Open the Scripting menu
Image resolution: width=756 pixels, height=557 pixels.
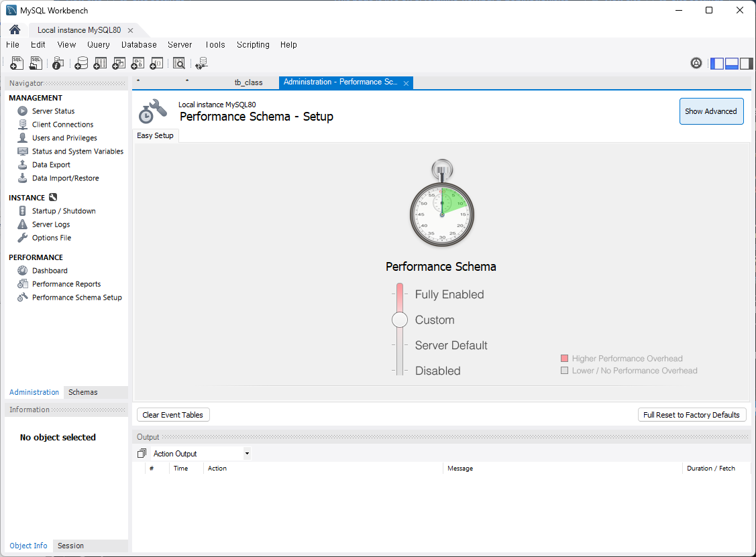tap(253, 45)
